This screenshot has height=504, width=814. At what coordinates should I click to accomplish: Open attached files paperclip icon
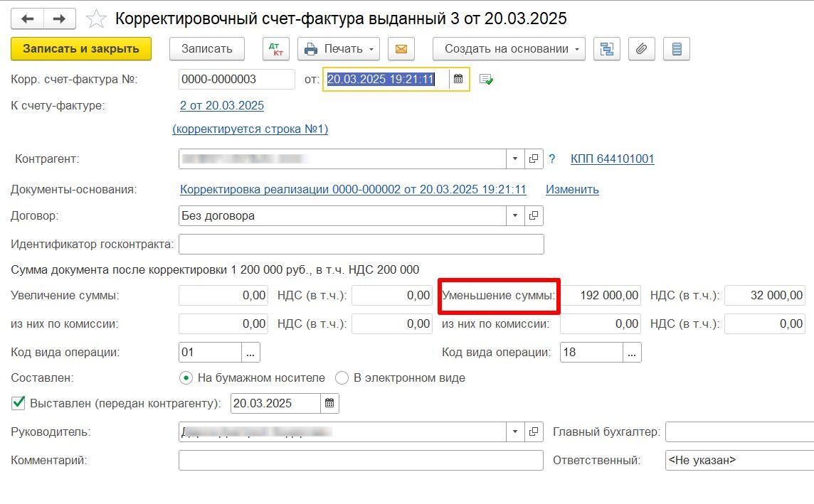pos(641,49)
